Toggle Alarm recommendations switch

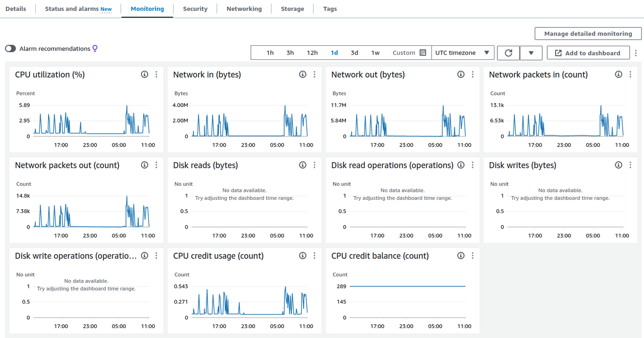(10, 49)
